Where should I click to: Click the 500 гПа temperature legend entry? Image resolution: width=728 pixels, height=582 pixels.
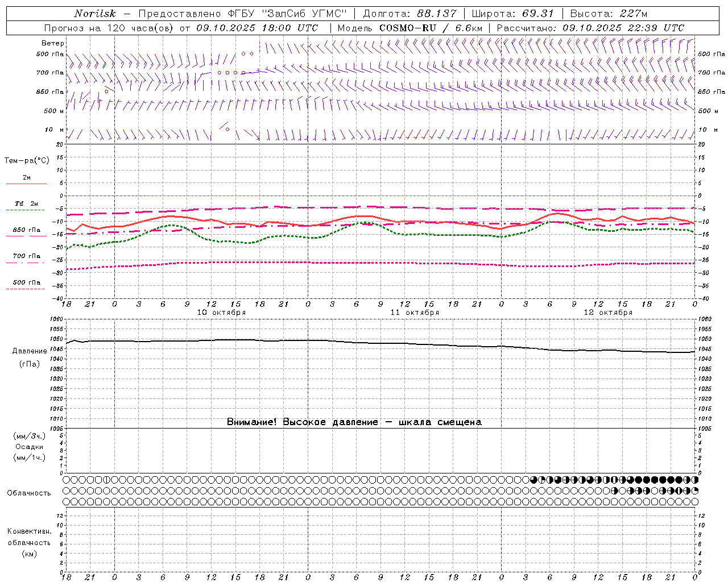pos(27,282)
